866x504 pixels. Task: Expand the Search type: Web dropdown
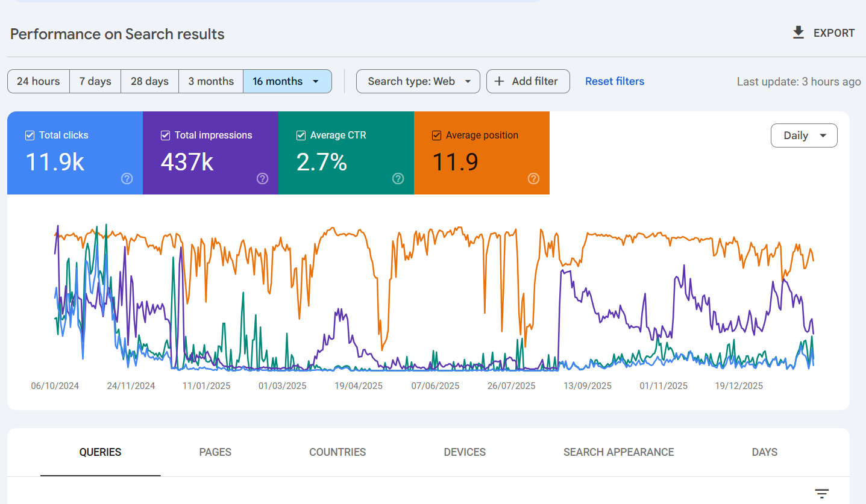tap(418, 81)
